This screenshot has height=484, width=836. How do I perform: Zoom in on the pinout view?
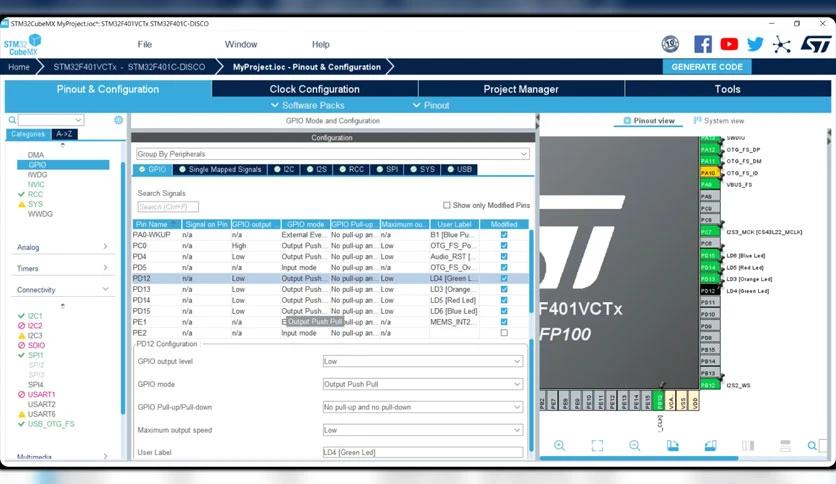559,445
